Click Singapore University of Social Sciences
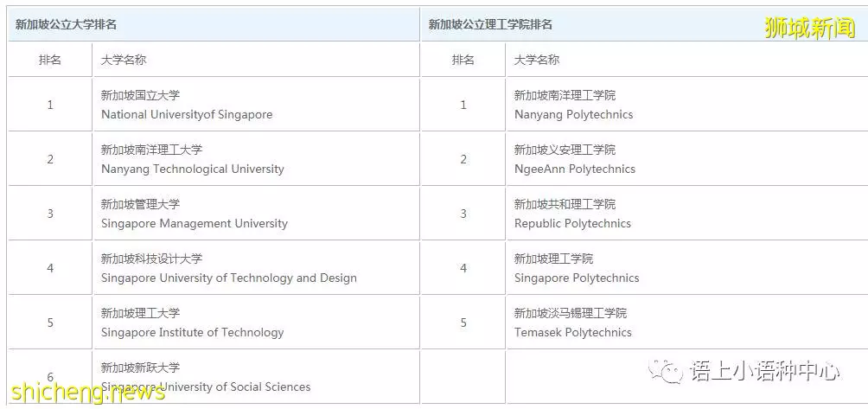Viewport: 868px width, 409px height. coord(206,387)
